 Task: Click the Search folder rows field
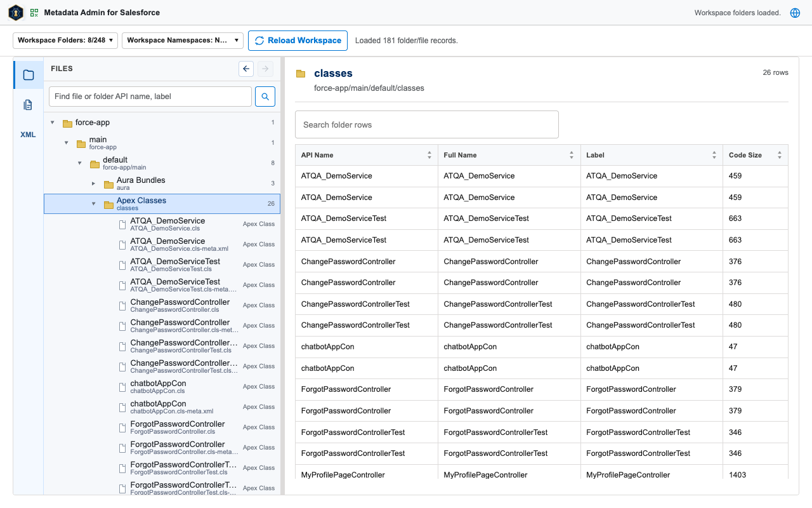427,124
